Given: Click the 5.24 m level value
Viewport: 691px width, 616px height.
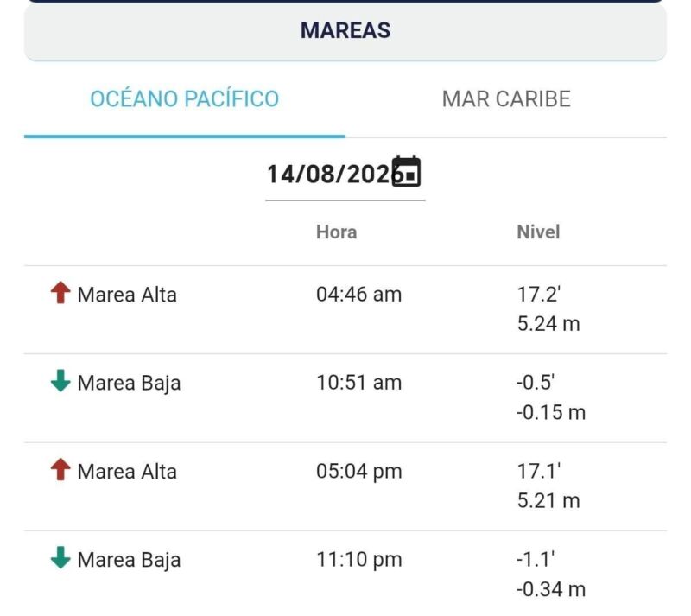Looking at the screenshot, I should pos(548,324).
